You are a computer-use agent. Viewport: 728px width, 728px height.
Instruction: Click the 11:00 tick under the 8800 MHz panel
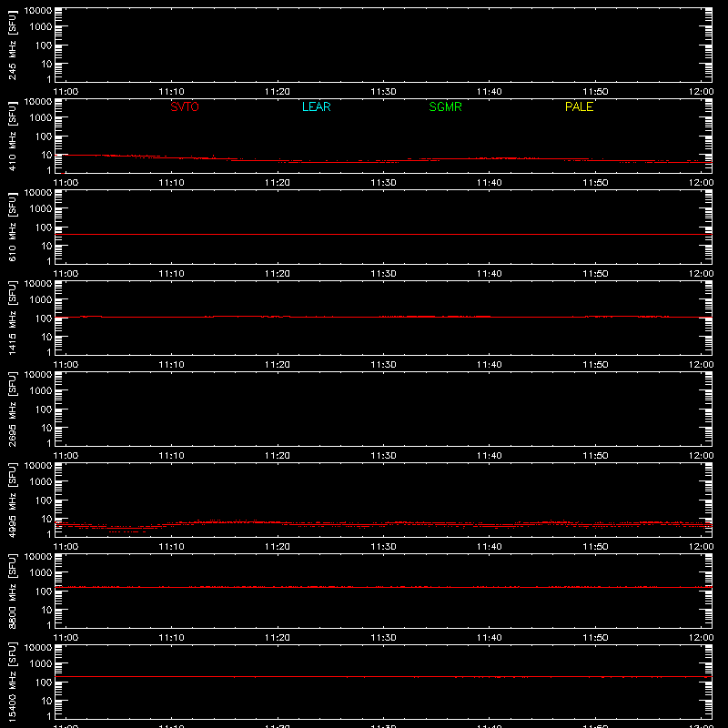coord(66,638)
